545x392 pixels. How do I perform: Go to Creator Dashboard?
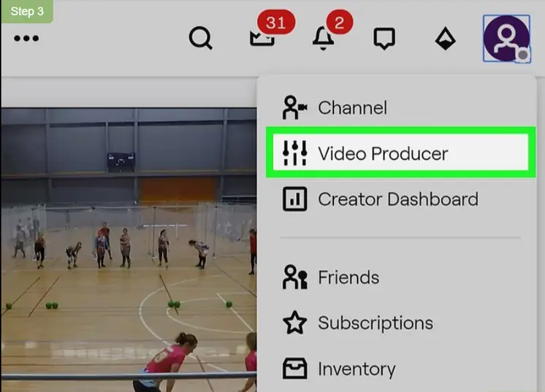point(397,199)
